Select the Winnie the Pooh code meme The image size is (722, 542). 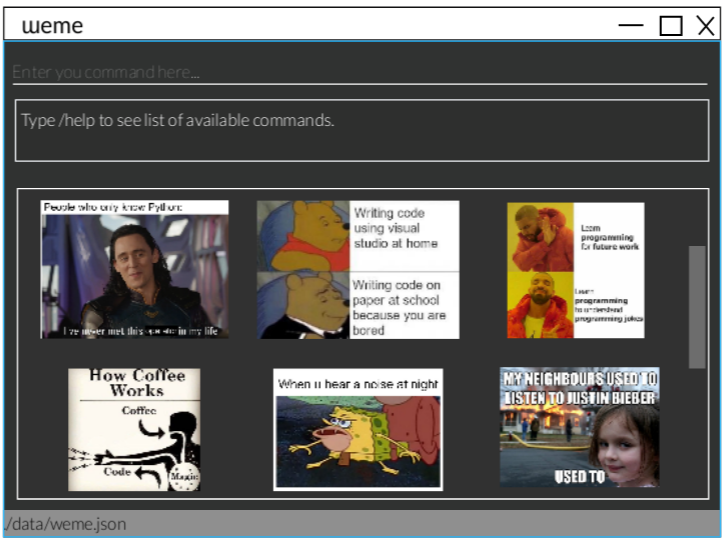tap(358, 270)
